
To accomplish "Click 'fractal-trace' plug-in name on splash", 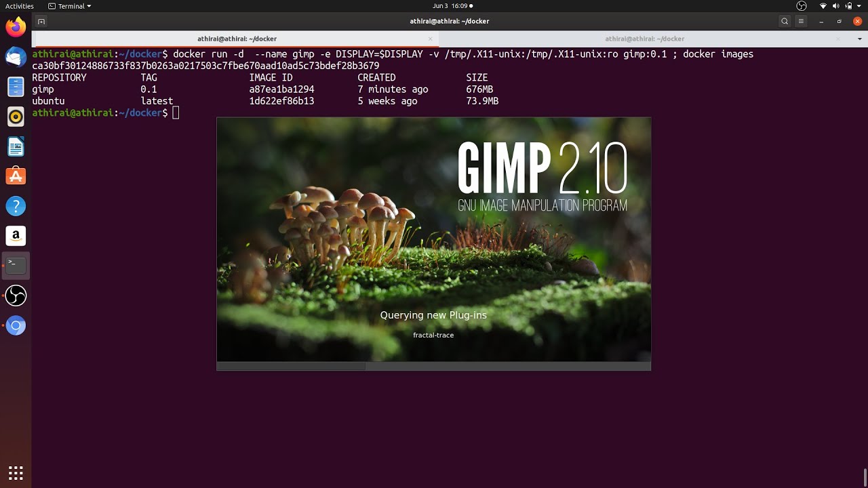I will click(433, 335).
